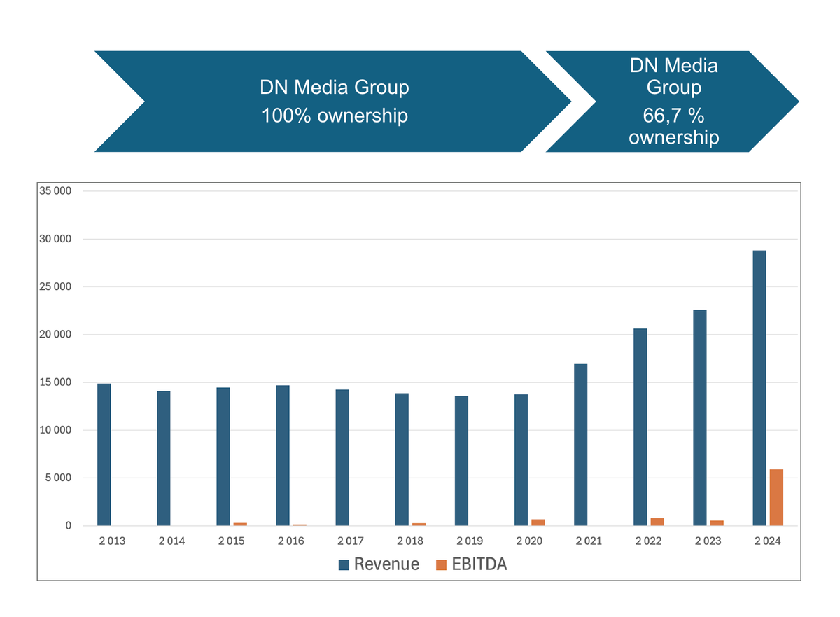The width and height of the screenshot is (840, 617).
Task: Click the blue square color swatch beside Revenue
Action: [344, 564]
